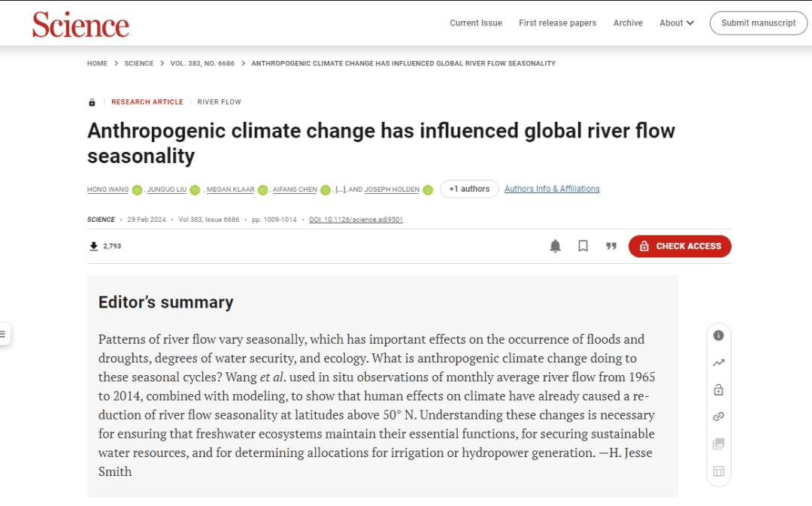
Task: Open the info icon in side panel
Action: (718, 335)
